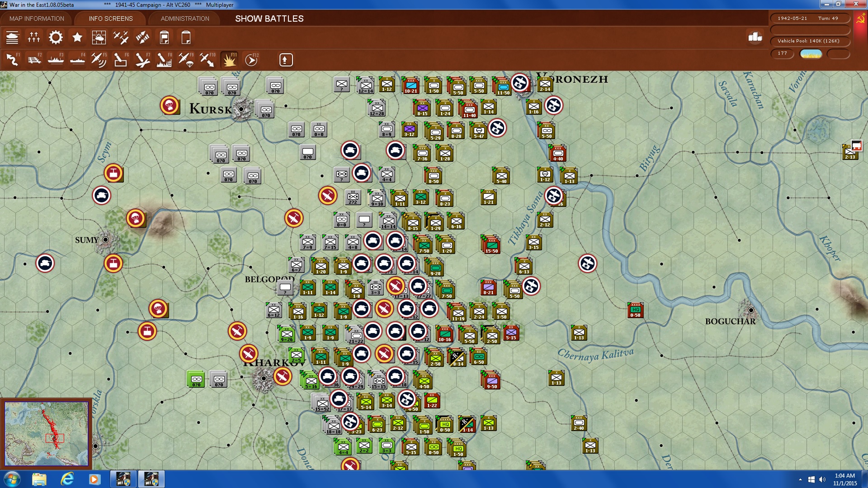Click the SHOW BATTLES heading

pos(269,19)
